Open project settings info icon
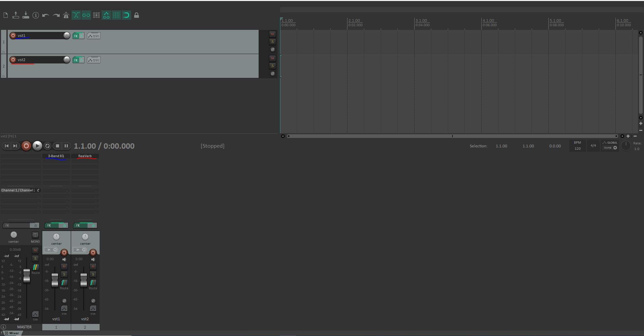 pos(36,15)
